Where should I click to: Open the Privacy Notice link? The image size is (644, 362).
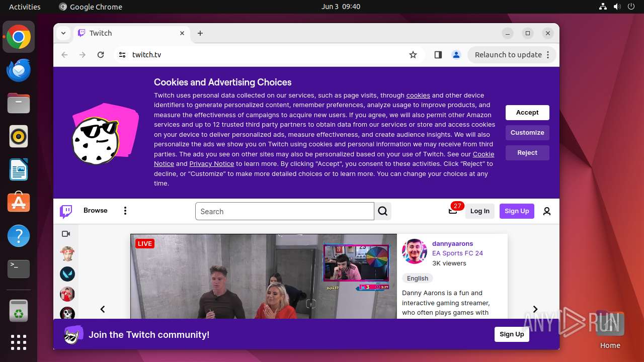[211, 164]
